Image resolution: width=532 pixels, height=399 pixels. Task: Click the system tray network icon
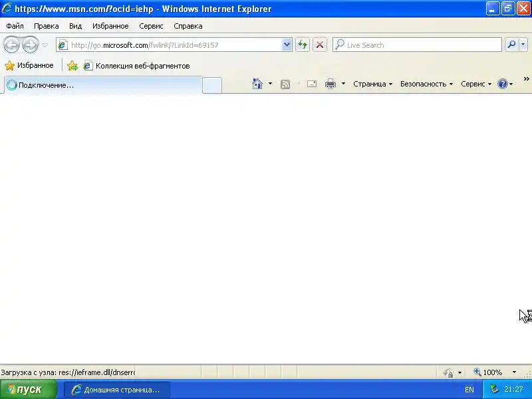[494, 389]
